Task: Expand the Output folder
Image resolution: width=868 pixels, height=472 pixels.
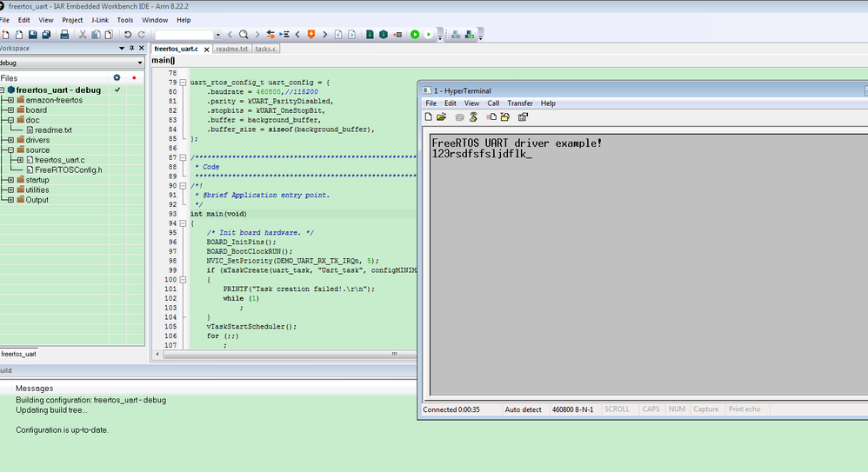Action: 10,200
